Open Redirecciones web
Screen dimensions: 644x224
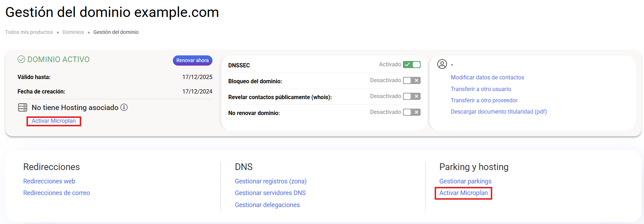click(49, 181)
